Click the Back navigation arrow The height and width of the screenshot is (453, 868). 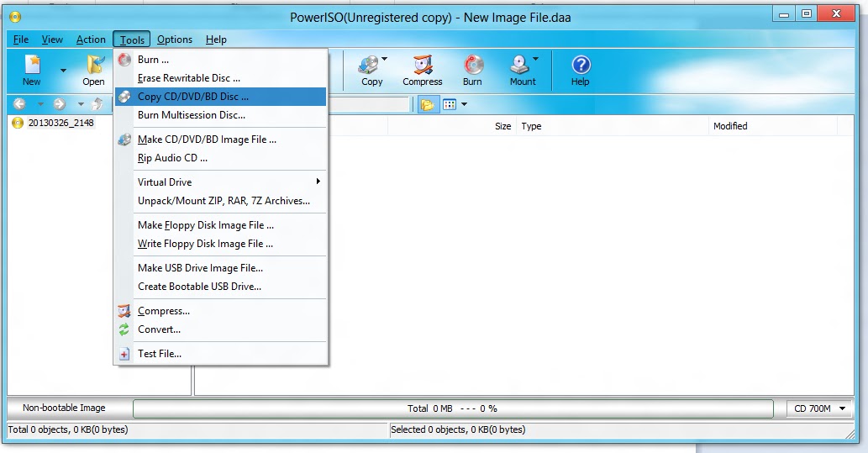point(19,104)
